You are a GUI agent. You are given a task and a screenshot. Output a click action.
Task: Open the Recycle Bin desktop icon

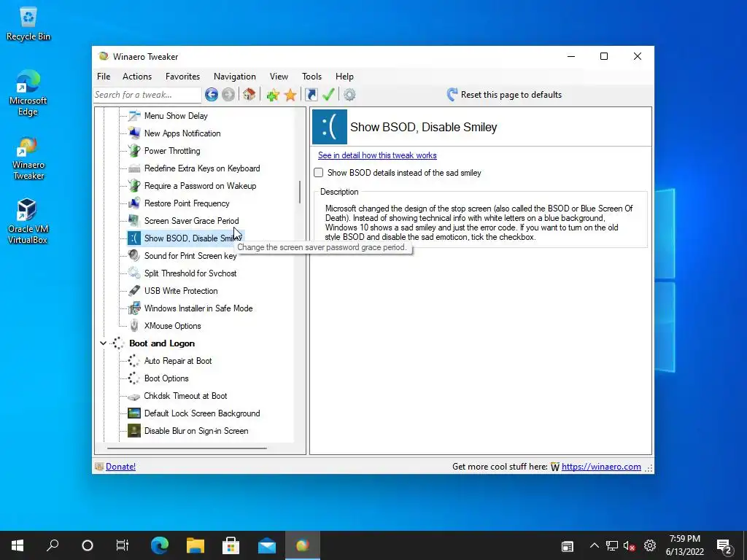point(28,24)
